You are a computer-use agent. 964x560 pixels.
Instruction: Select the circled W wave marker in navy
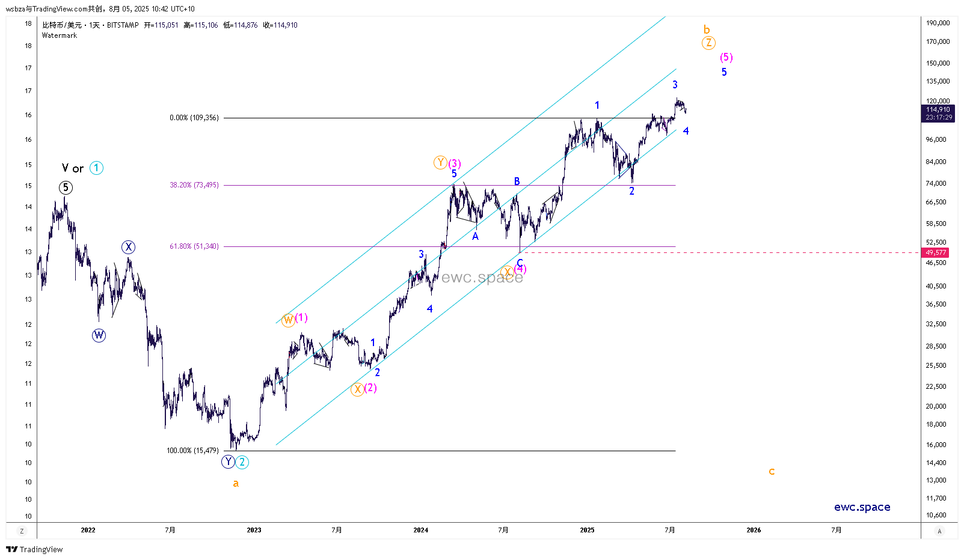[99, 335]
